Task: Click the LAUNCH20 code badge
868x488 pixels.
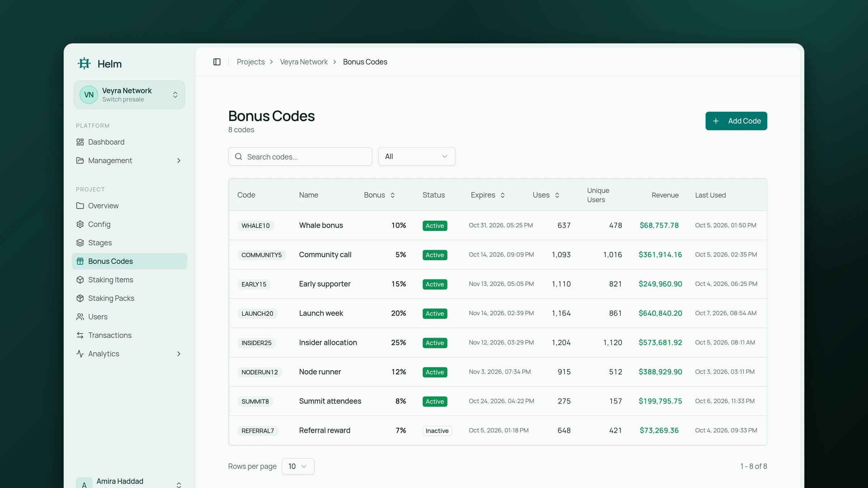Action: coord(257,313)
